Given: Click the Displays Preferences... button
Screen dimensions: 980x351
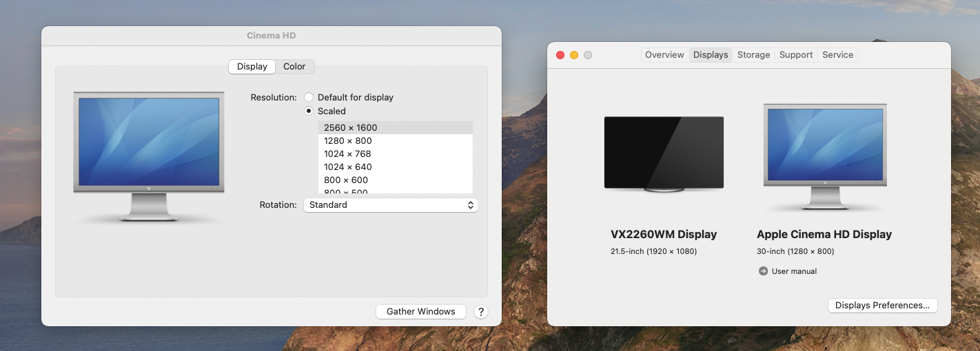Looking at the screenshot, I should pos(882,306).
